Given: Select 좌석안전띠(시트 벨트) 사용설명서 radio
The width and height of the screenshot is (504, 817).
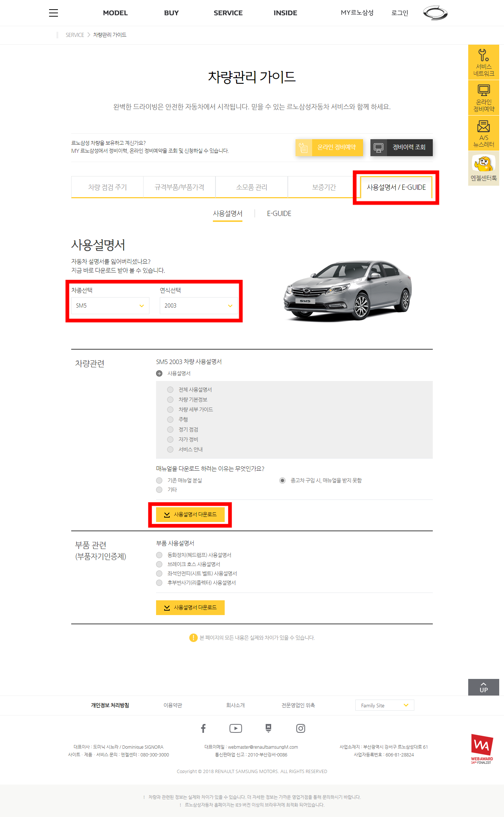Looking at the screenshot, I should [x=159, y=573].
